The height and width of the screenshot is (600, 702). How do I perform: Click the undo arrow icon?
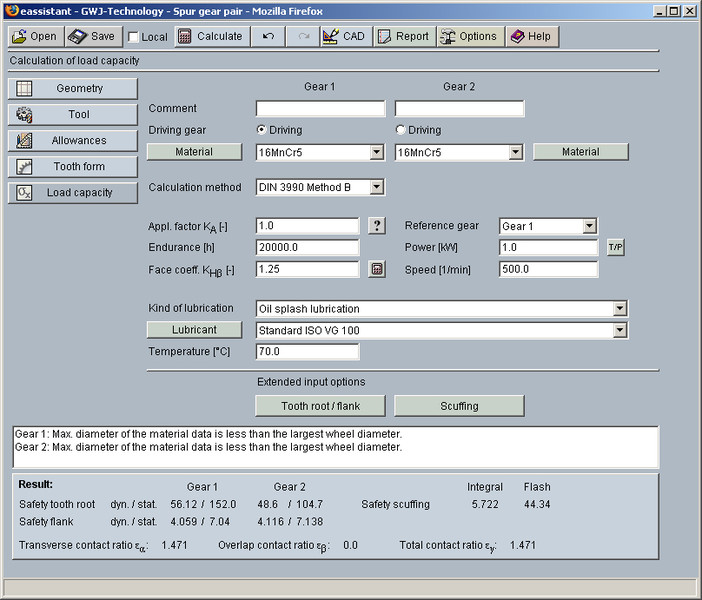coord(268,36)
